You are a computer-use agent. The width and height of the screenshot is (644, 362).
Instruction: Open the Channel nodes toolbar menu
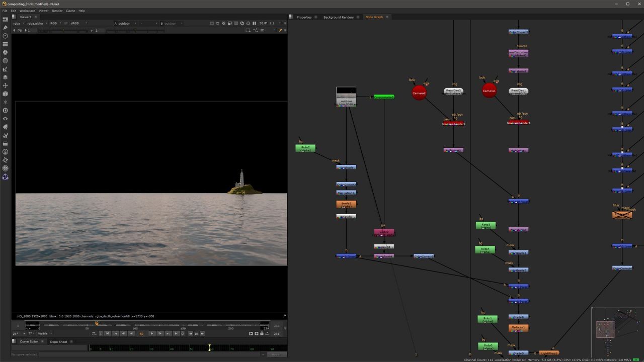coord(6,44)
